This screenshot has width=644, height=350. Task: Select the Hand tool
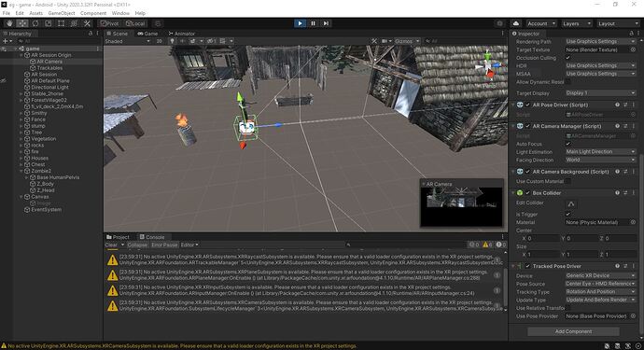9,23
